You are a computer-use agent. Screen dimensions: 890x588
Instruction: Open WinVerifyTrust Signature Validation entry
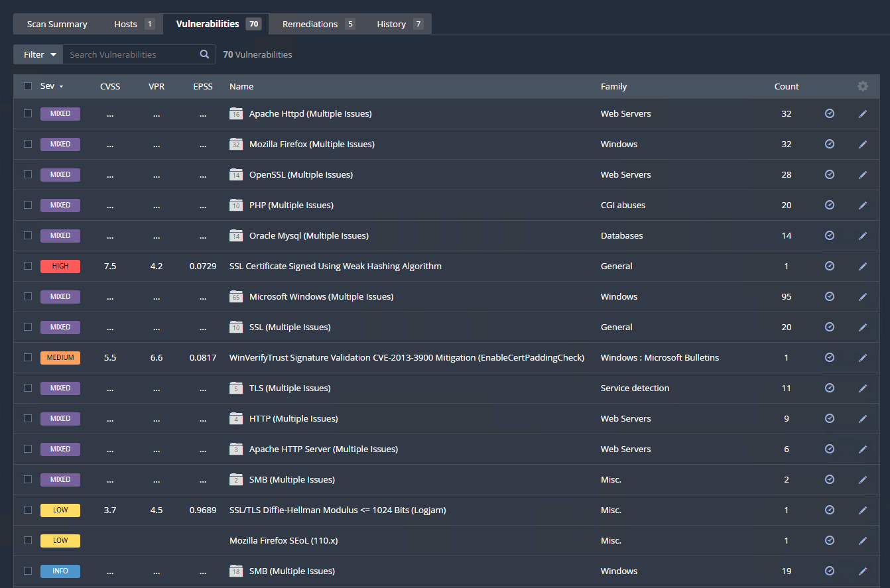[407, 357]
